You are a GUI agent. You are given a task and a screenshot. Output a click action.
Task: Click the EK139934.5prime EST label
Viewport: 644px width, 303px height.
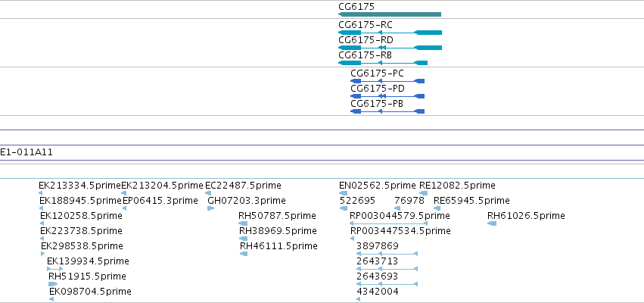coord(88,261)
